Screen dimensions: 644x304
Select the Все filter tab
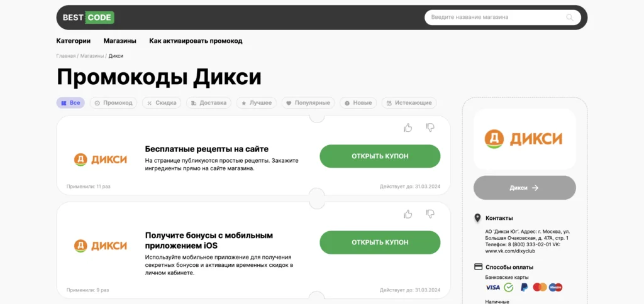click(x=70, y=103)
